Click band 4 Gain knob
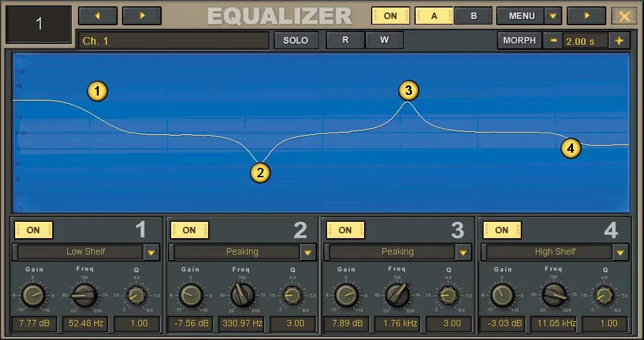The height and width of the screenshot is (340, 644). (x=502, y=295)
